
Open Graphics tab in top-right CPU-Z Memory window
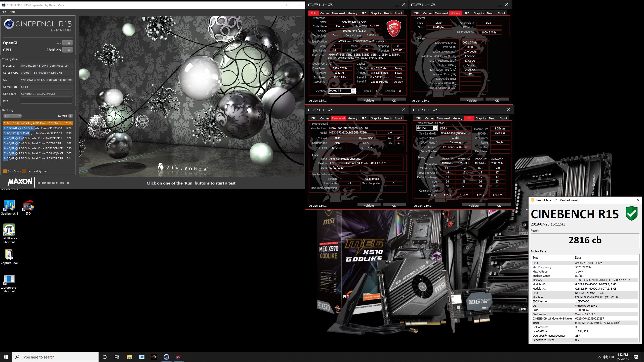pos(479,13)
